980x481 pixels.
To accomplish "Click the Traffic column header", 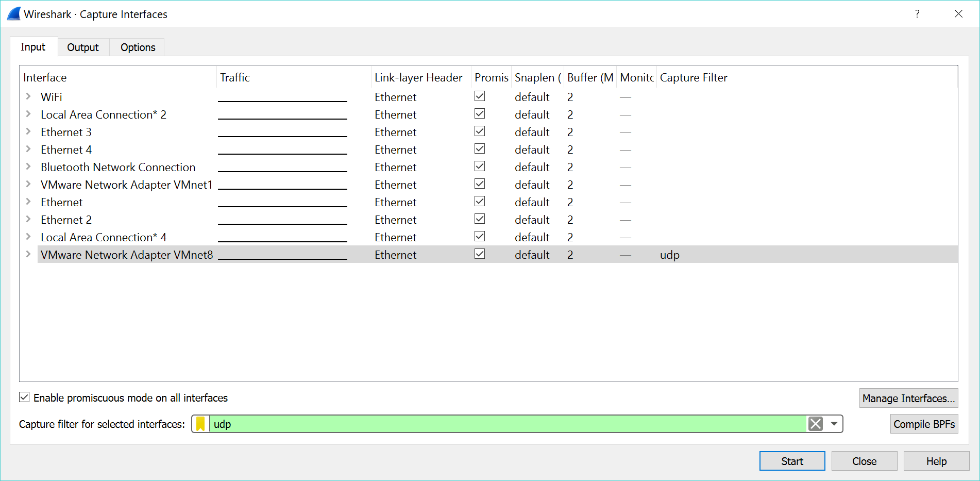I will (294, 77).
